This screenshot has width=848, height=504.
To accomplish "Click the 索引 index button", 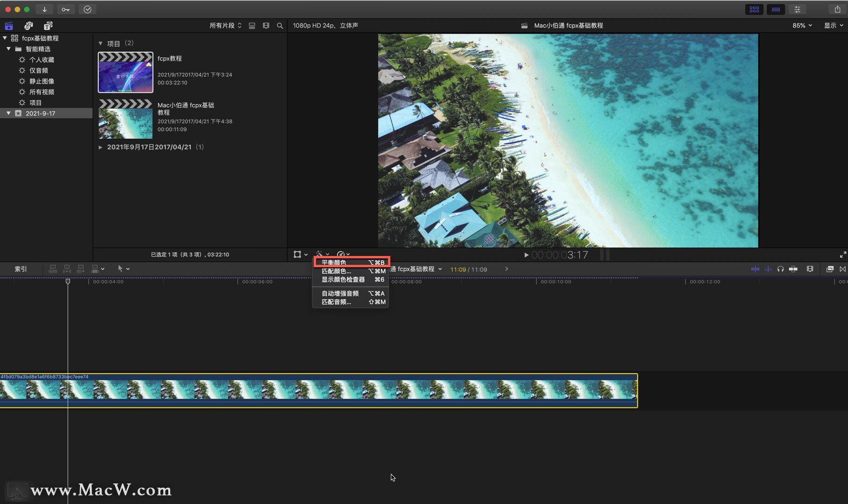I will point(21,269).
